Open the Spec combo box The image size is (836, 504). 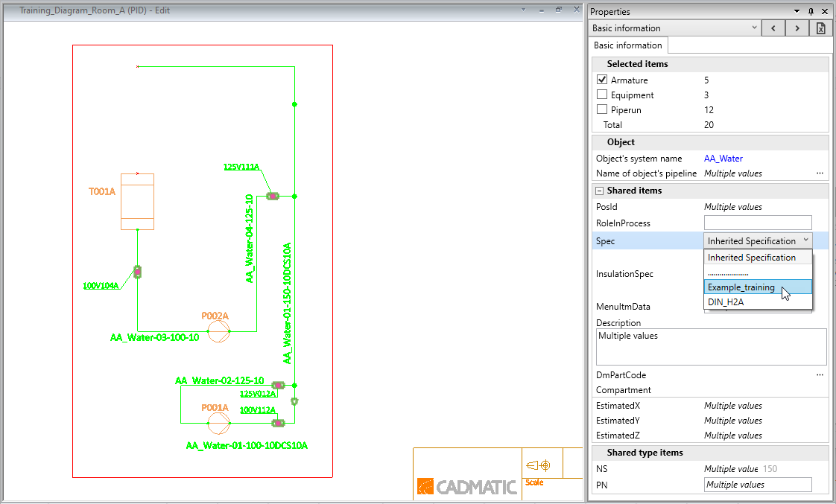click(758, 240)
